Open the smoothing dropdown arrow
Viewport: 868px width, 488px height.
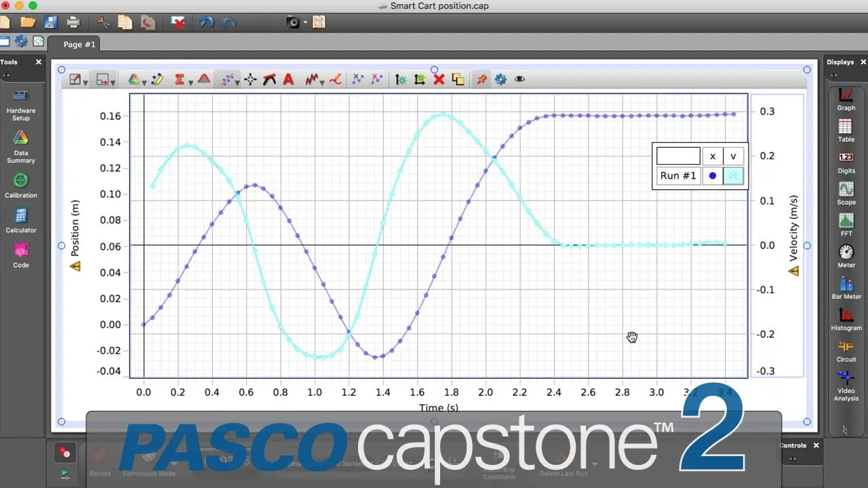322,82
